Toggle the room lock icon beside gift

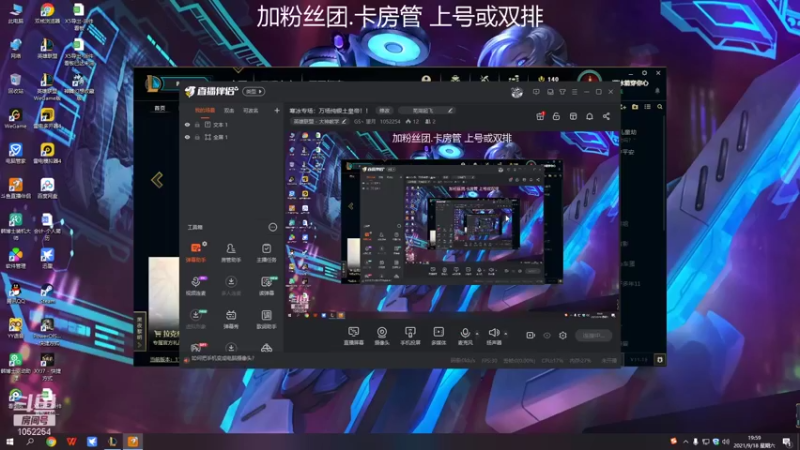556,116
